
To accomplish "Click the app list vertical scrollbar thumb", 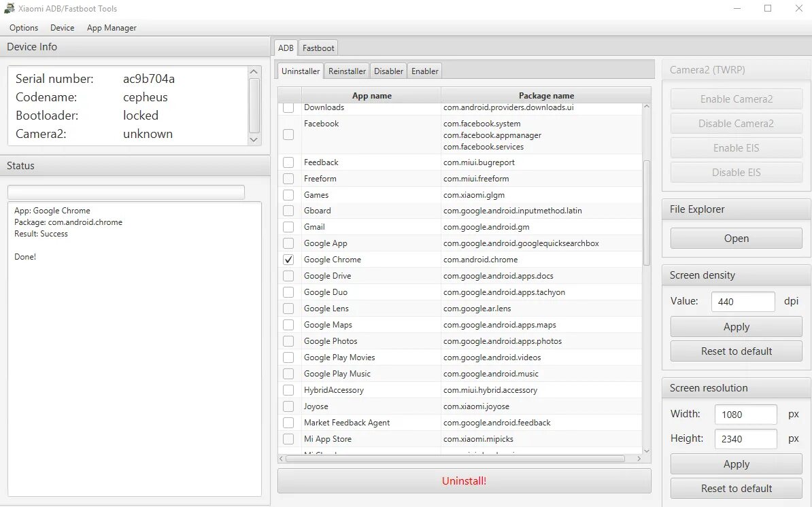I will point(646,213).
